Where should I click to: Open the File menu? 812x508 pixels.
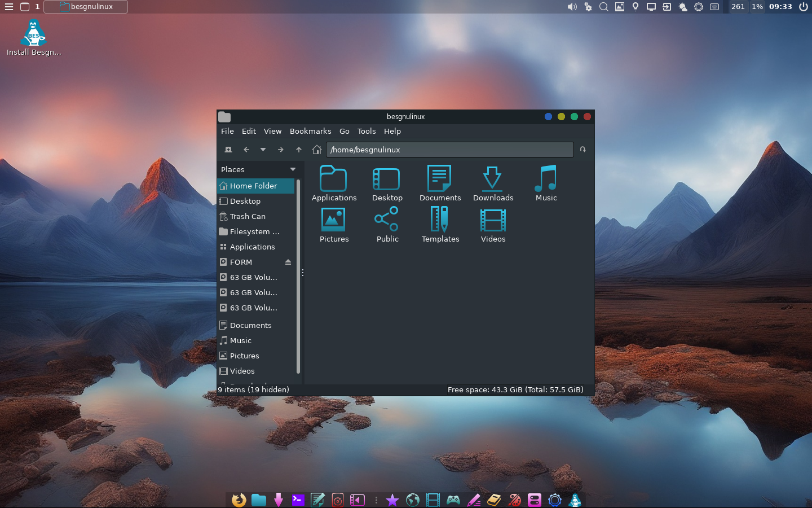pos(227,131)
